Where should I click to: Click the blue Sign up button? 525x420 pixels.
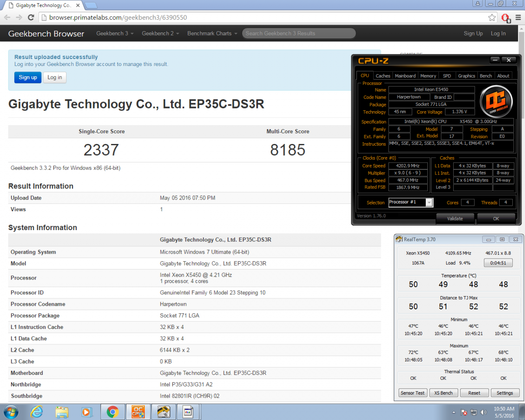pyautogui.click(x=28, y=77)
